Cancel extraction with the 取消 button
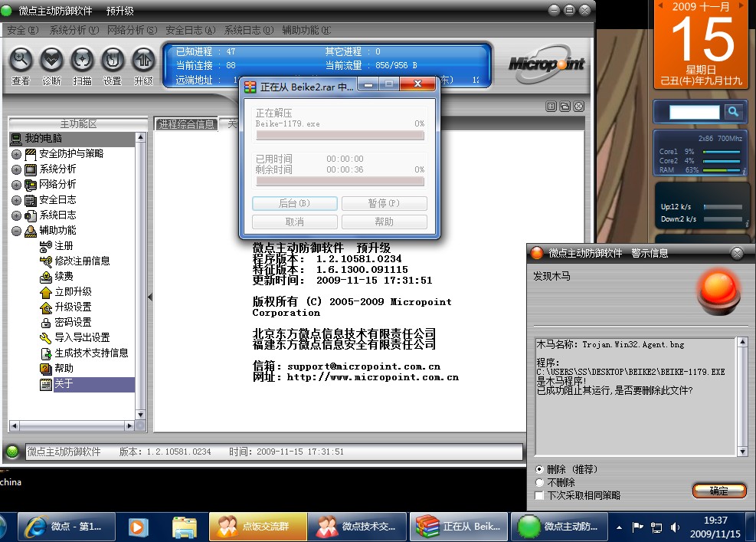Viewport: 756px width, 542px height. pyautogui.click(x=295, y=222)
